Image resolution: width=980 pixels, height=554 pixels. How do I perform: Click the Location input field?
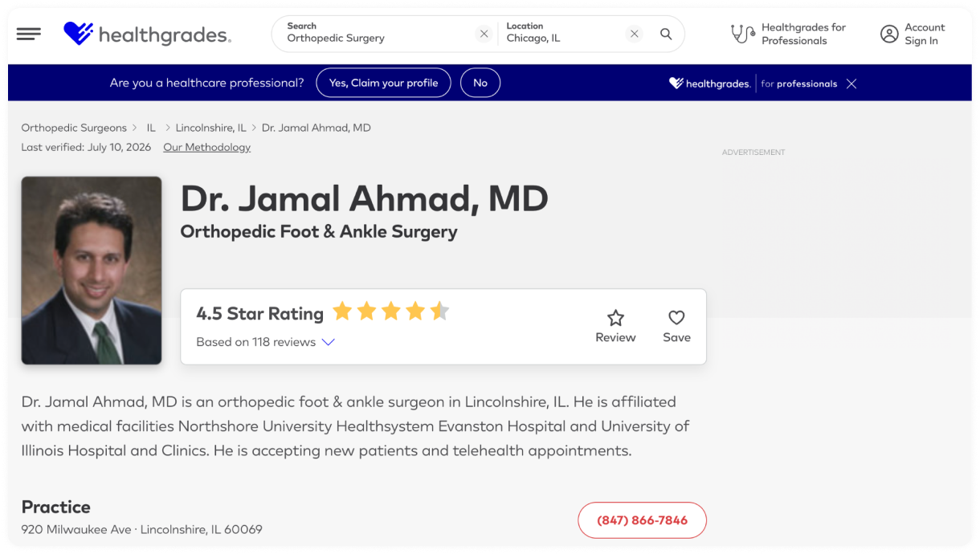[x=562, y=34]
